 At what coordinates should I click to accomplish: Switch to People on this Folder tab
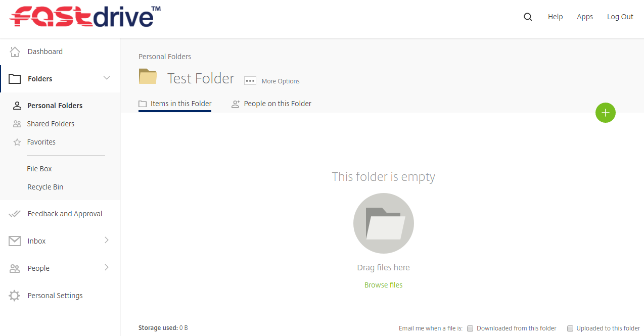(271, 104)
